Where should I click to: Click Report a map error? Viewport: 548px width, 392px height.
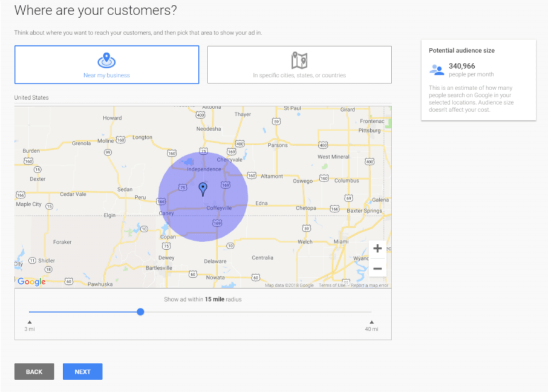tap(370, 285)
